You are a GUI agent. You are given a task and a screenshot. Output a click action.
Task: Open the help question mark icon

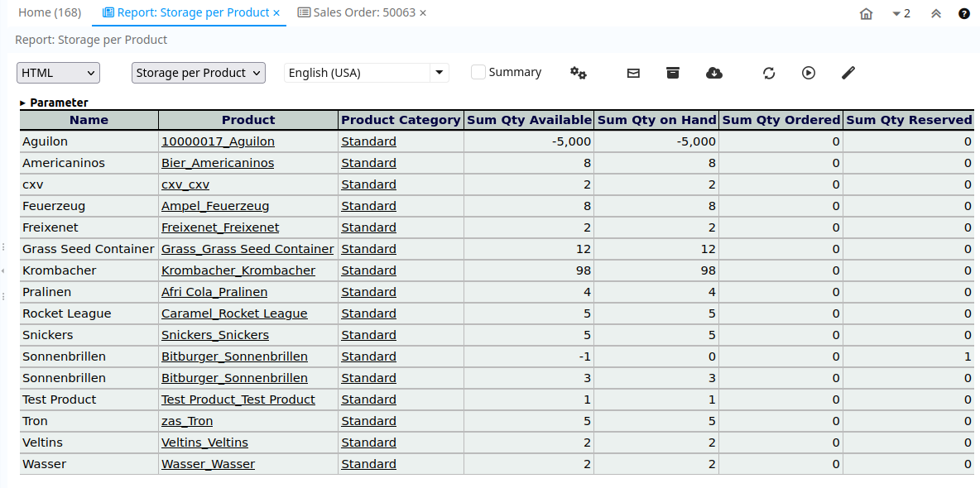tap(964, 13)
